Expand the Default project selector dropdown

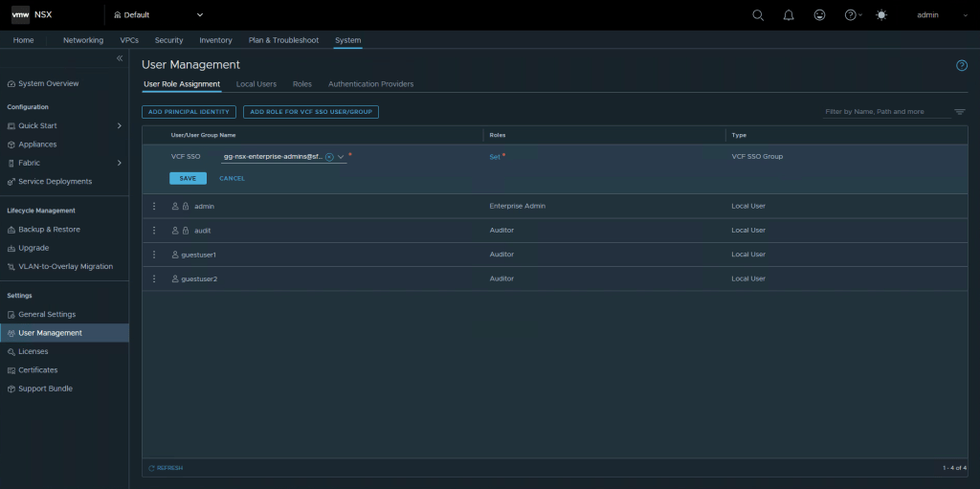point(200,15)
